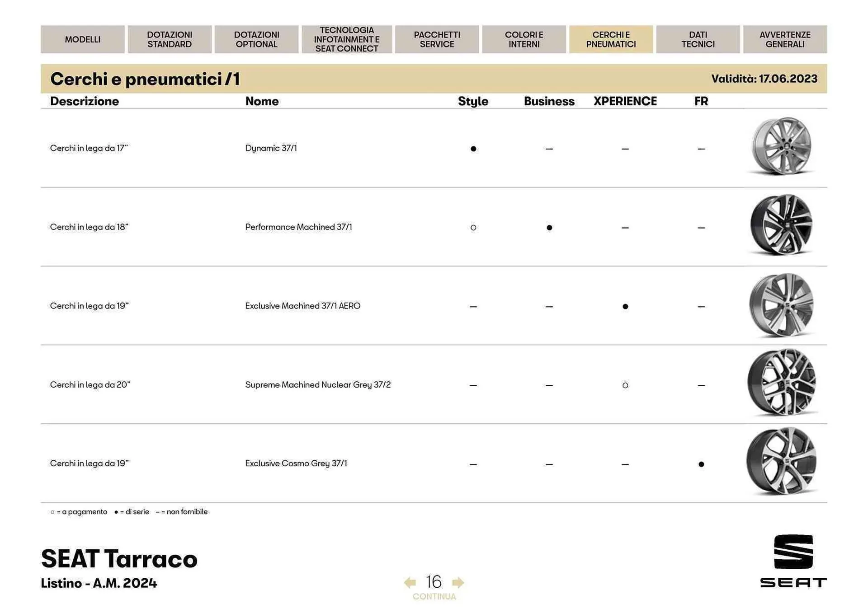Click the Business standard dot for Performance Machined
The height and width of the screenshot is (613, 868).
click(x=549, y=228)
